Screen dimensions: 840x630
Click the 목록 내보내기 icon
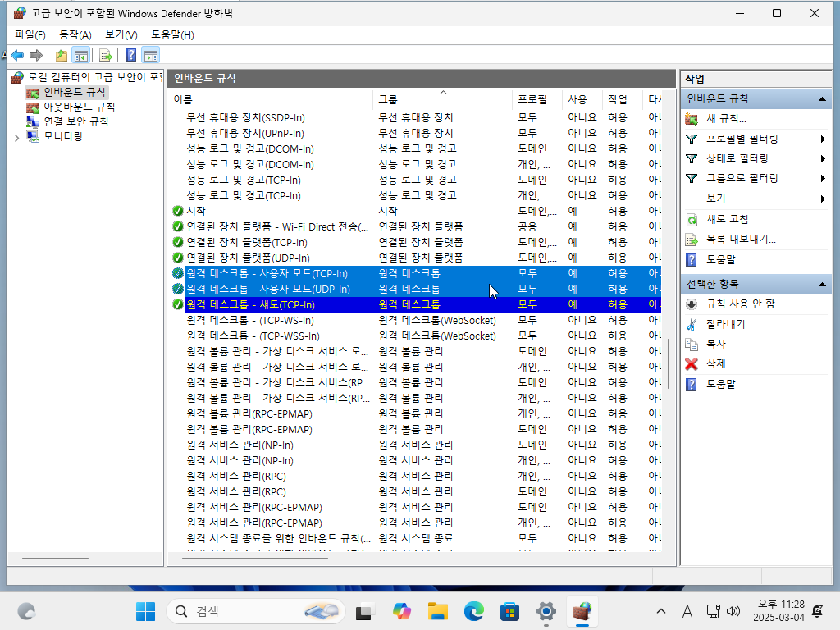692,240
